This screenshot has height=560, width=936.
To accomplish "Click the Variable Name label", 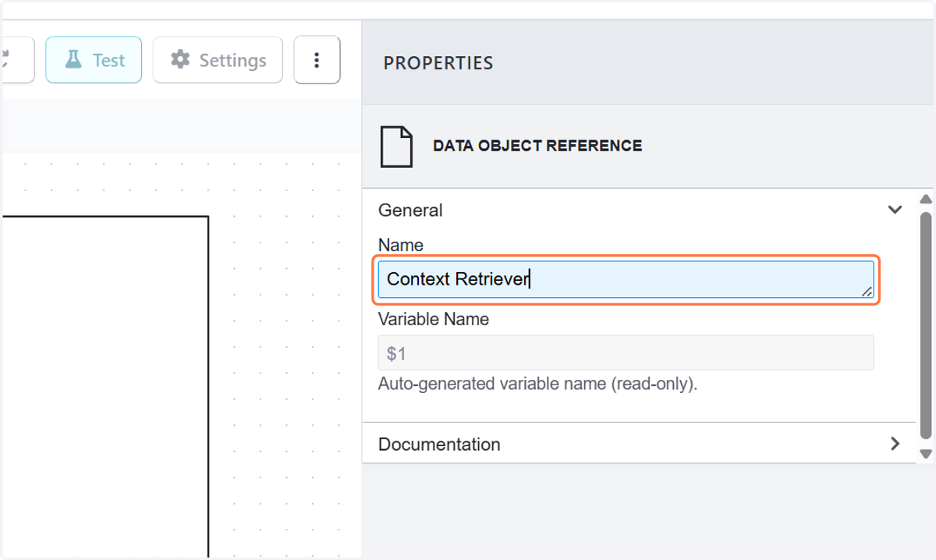I will tap(434, 319).
